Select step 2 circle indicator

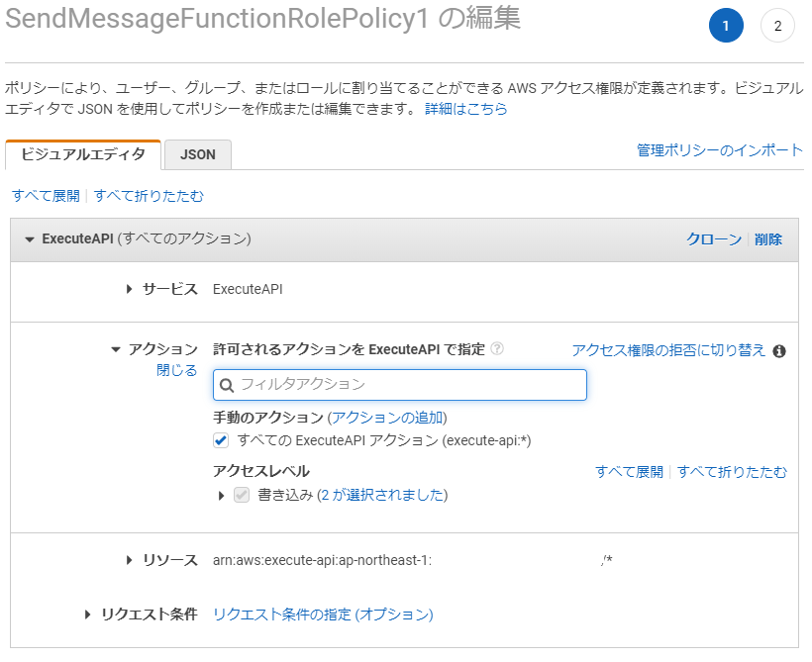(x=777, y=26)
